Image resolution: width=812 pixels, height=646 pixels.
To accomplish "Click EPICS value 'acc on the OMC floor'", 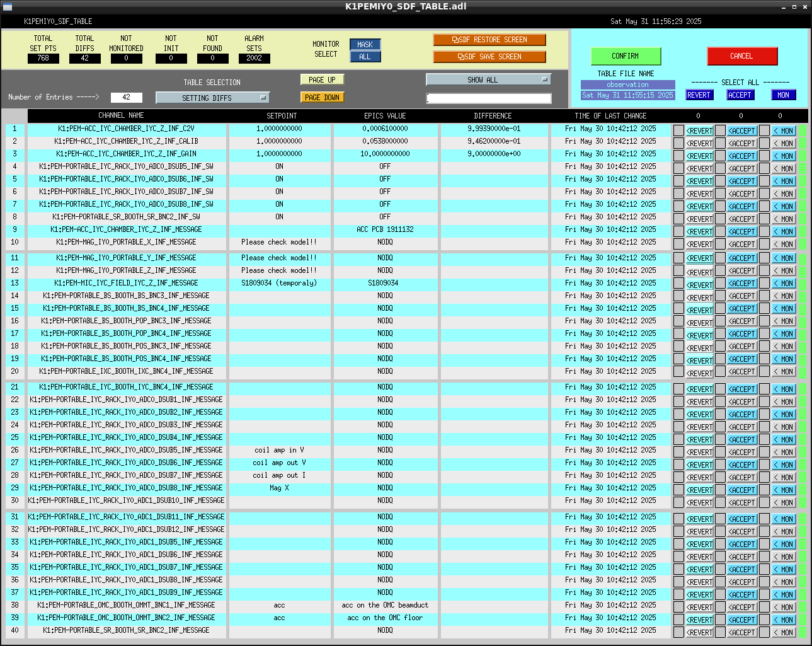I will (x=385, y=618).
